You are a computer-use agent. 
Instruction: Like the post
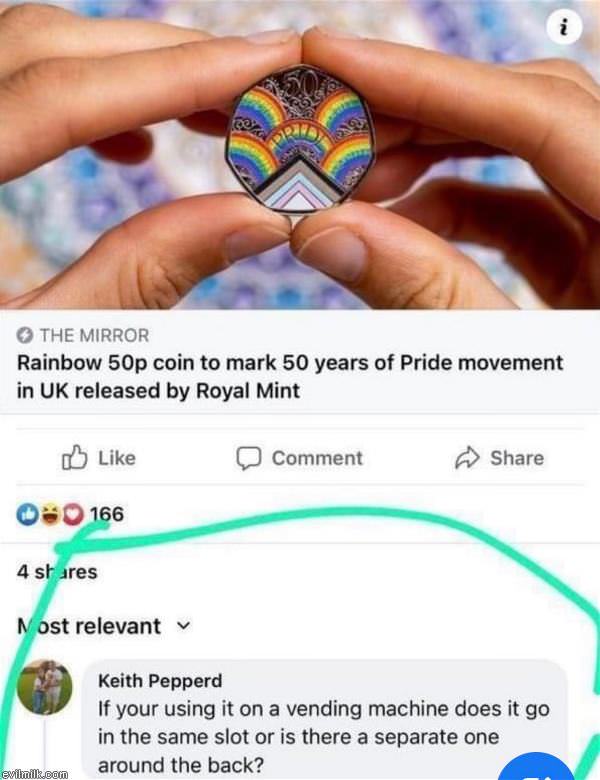(99, 458)
